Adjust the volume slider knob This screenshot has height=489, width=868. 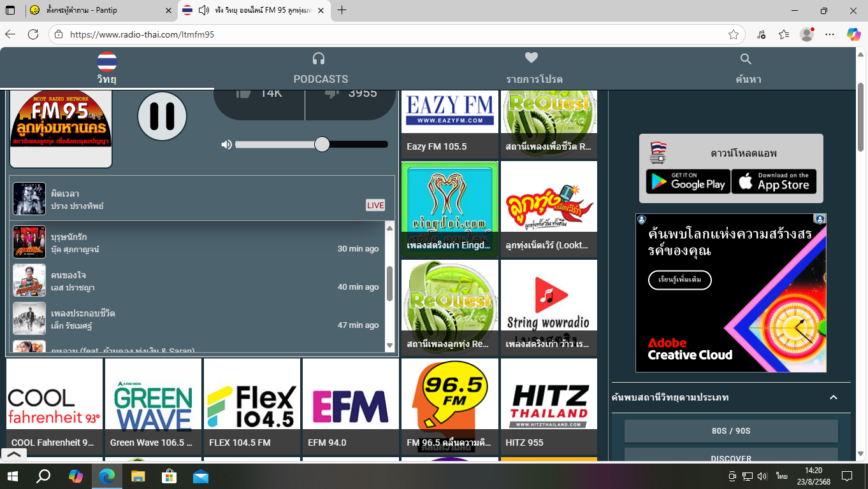coord(322,145)
